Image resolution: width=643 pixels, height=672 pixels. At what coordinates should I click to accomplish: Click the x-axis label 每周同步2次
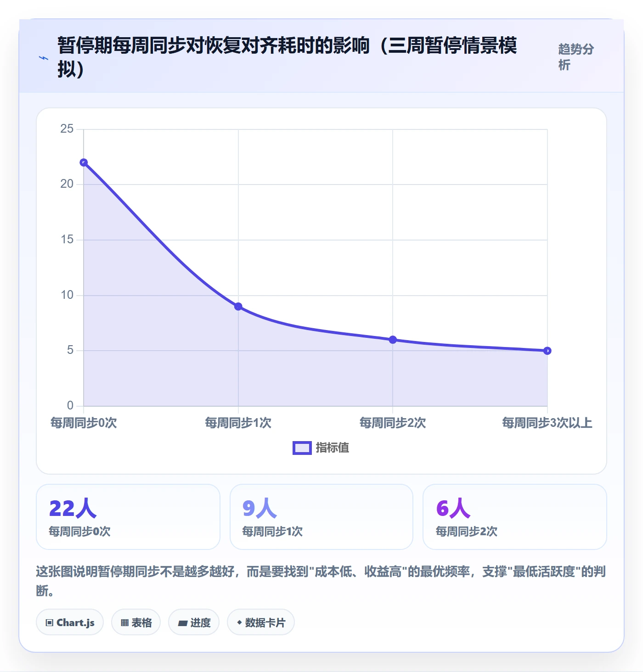pyautogui.click(x=393, y=423)
